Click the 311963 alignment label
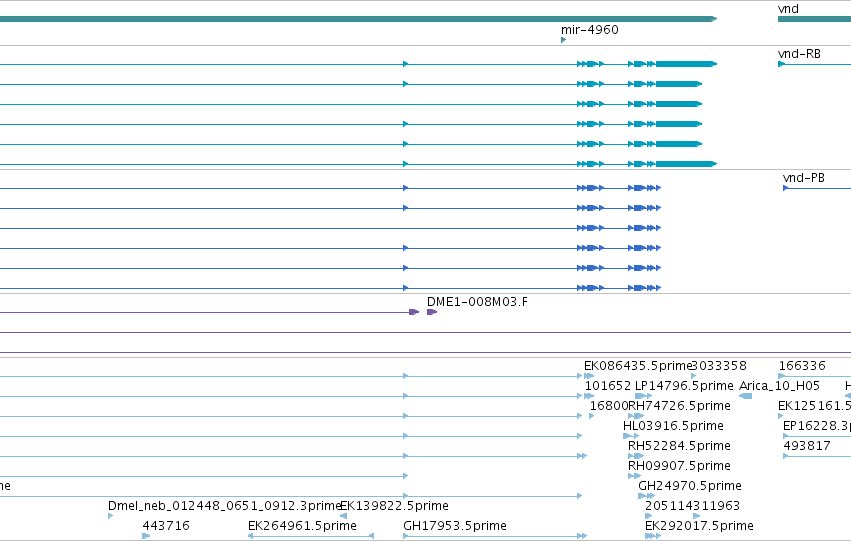Image resolution: width=851 pixels, height=541 pixels. click(x=716, y=506)
